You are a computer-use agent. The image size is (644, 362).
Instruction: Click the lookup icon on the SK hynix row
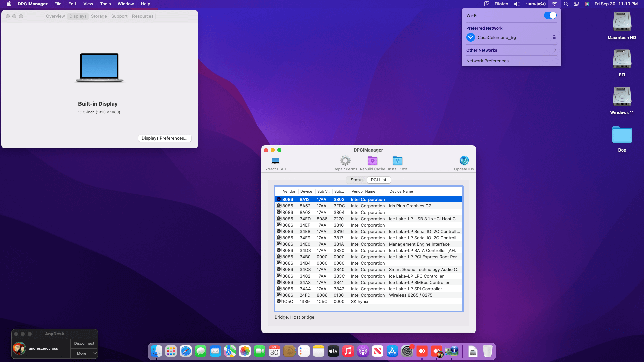point(278,301)
